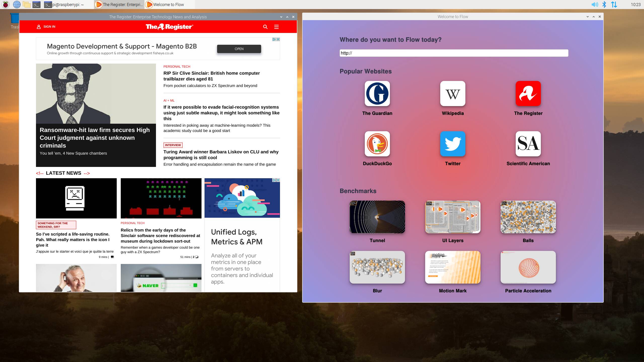The width and height of the screenshot is (644, 362).
Task: Click the Interview tag label
Action: pyautogui.click(x=173, y=145)
